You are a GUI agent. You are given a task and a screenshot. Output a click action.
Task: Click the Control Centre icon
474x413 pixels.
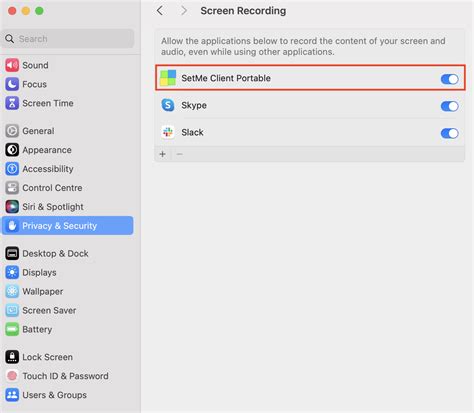coord(12,188)
